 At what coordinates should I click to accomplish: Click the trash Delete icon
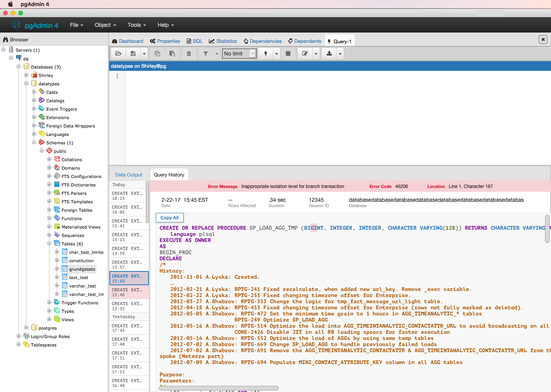coord(189,54)
